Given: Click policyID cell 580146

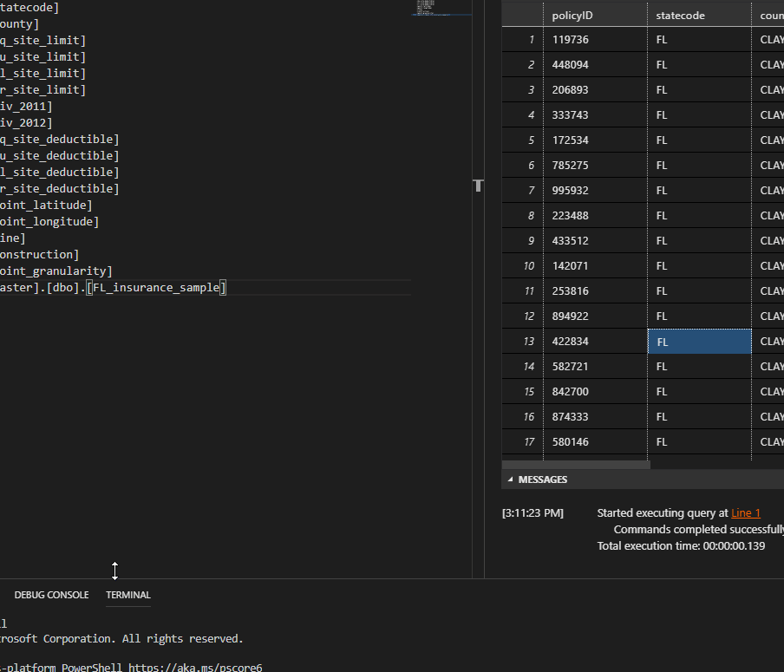Looking at the screenshot, I should 595,442.
